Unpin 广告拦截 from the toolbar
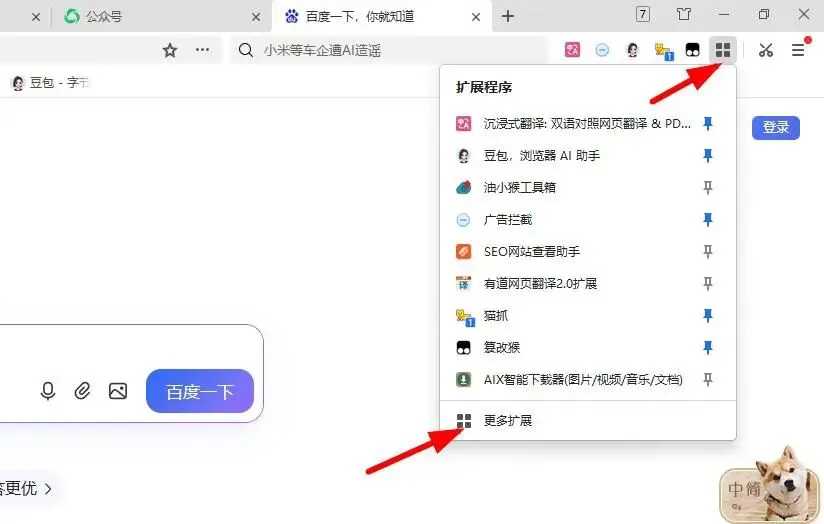824x524 pixels. click(708, 220)
